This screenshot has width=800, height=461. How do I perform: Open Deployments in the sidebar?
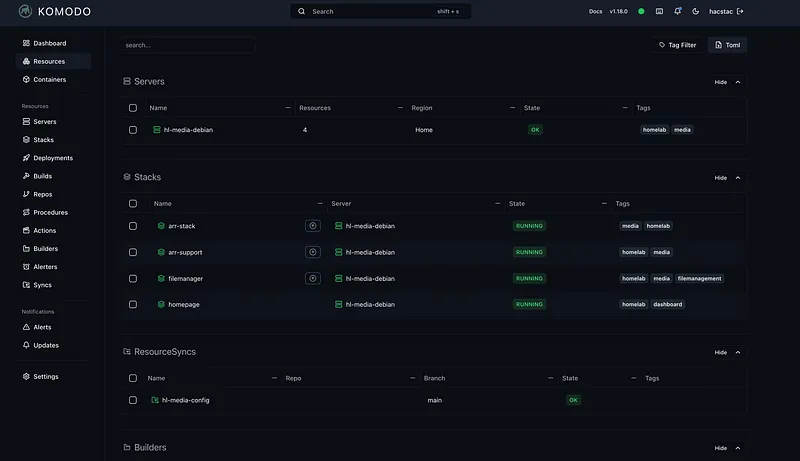[52, 158]
